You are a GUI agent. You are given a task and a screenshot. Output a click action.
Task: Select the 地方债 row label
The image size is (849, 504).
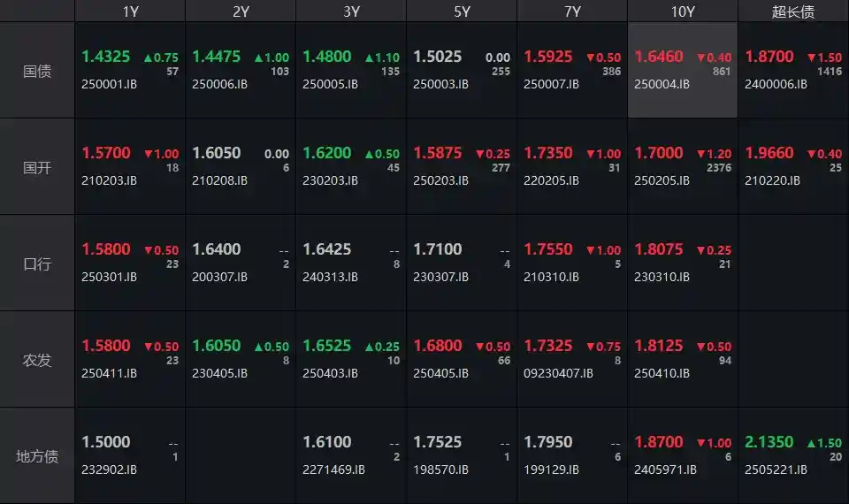click(37, 456)
